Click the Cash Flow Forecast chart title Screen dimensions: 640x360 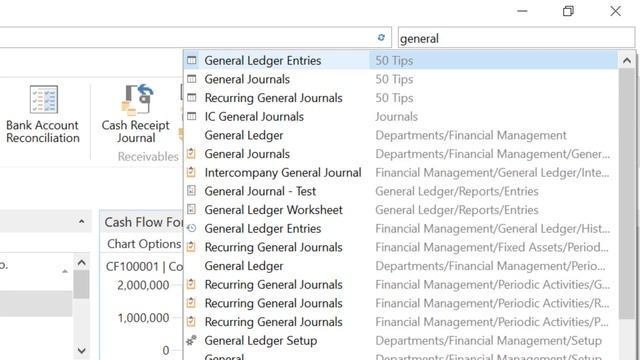pos(144,222)
